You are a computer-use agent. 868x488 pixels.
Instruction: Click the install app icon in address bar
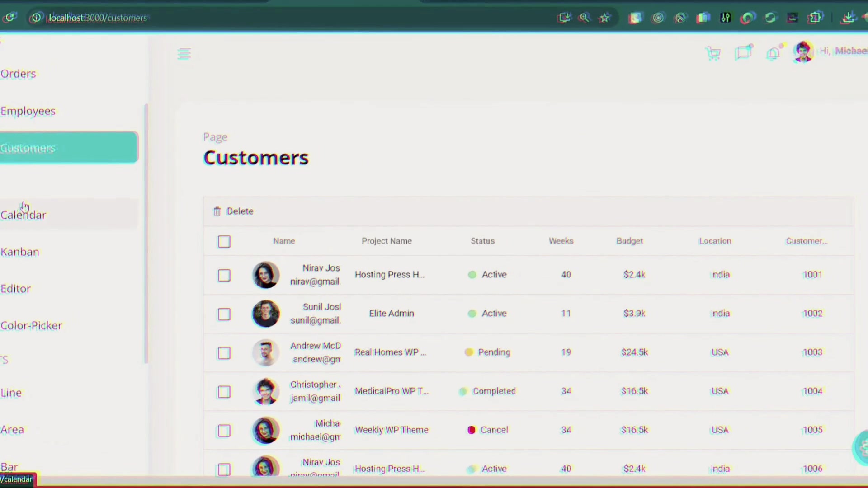coord(564,18)
